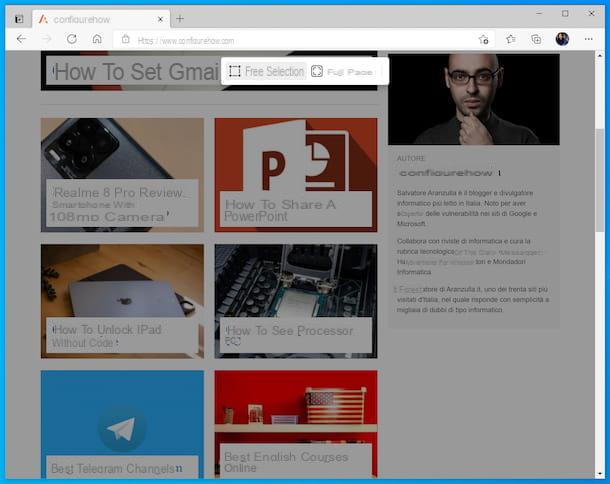The height and width of the screenshot is (484, 610).
Task: Open How To Share A PowerPoint article
Action: (296, 209)
